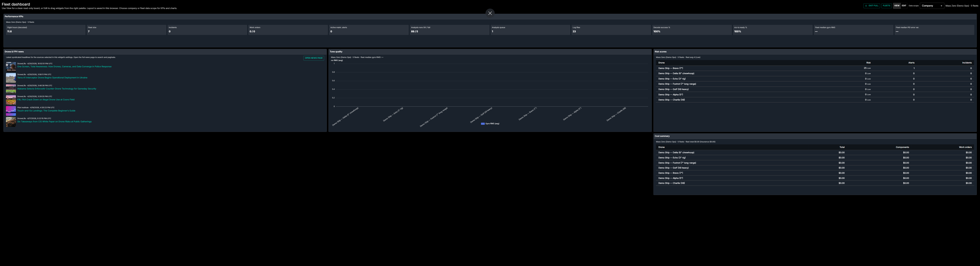Screen dimensions: 980x266
Task: Select the Active maint. alerts KPI card
Action: pyautogui.click(x=369, y=30)
